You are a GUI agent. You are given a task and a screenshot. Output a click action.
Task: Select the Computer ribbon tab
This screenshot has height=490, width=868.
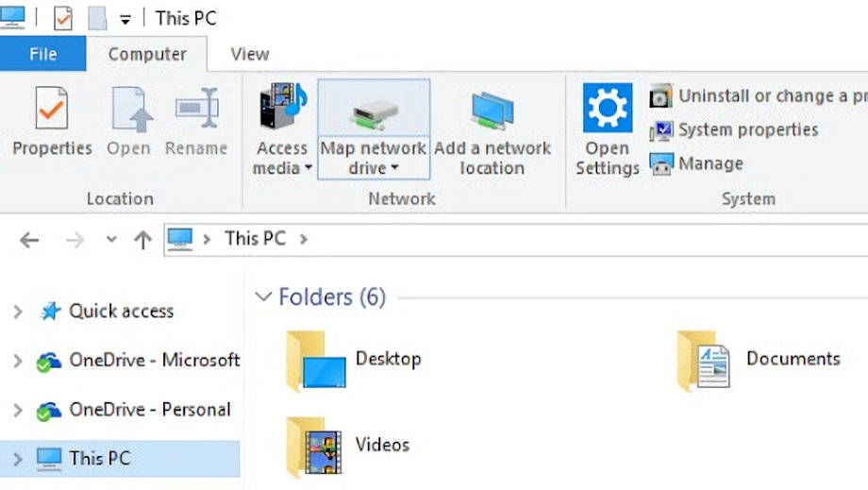(x=147, y=54)
